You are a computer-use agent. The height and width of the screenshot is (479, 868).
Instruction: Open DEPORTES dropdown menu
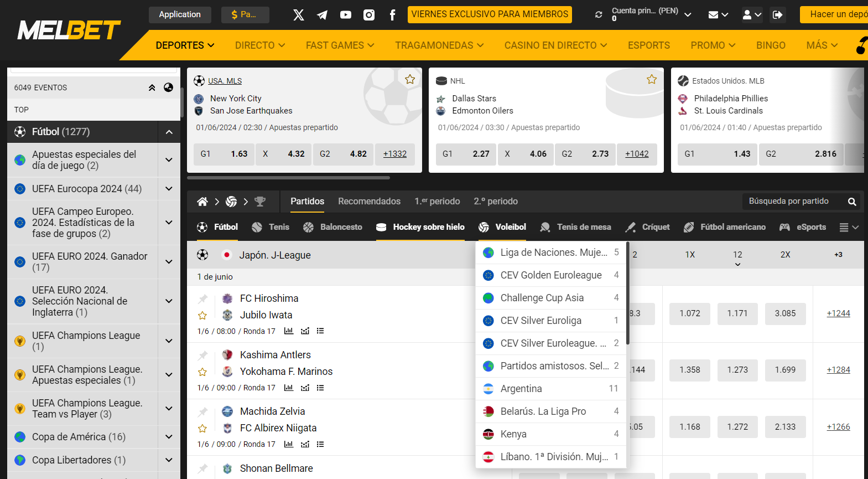point(185,45)
